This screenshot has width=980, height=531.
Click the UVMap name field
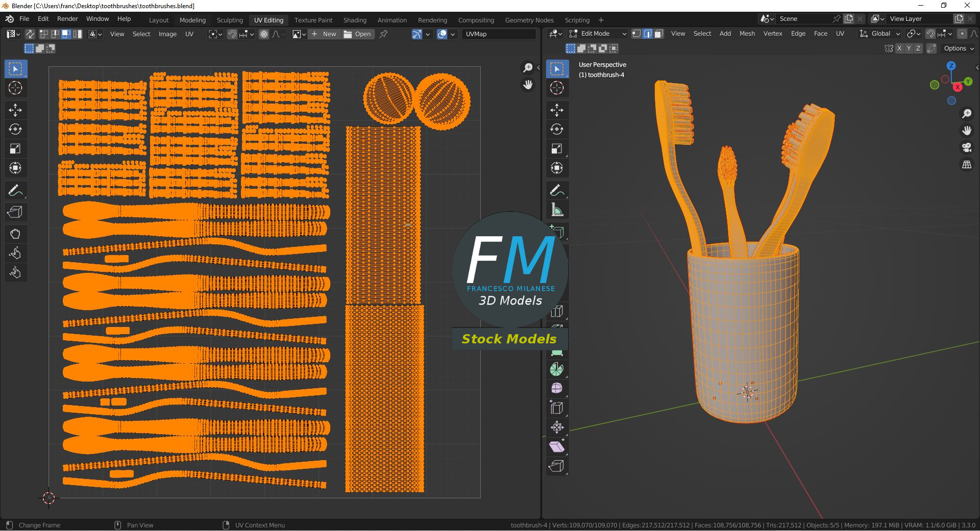coord(499,34)
